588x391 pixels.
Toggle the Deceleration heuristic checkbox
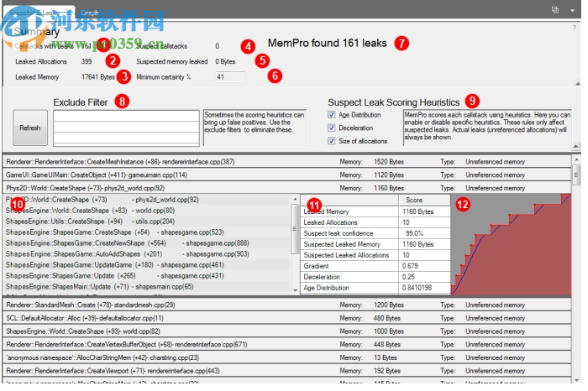pyautogui.click(x=332, y=128)
